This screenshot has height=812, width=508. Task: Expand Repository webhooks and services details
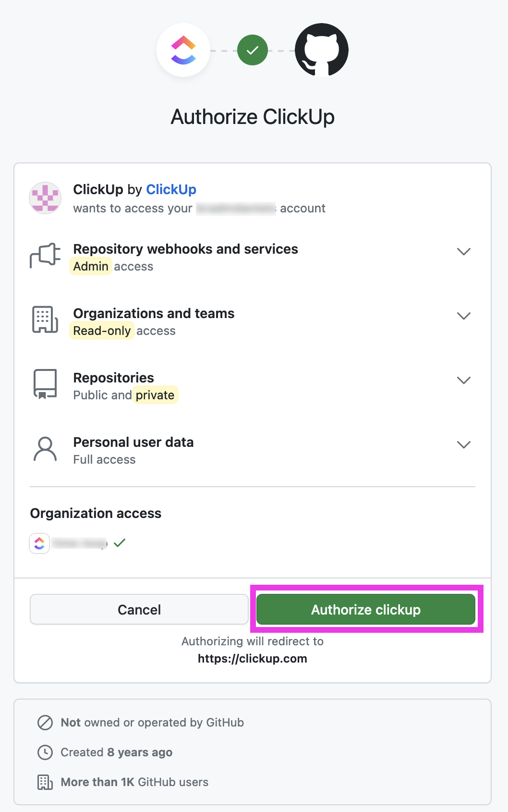[463, 251]
